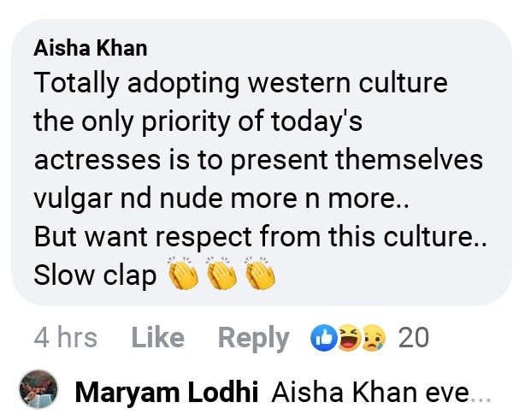Open Maryam Lodhi's profile name link

click(x=167, y=393)
